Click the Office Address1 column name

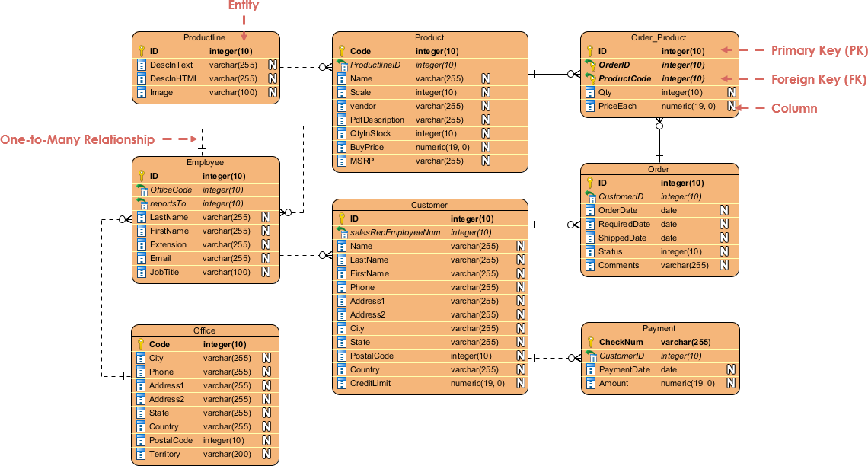167,386
